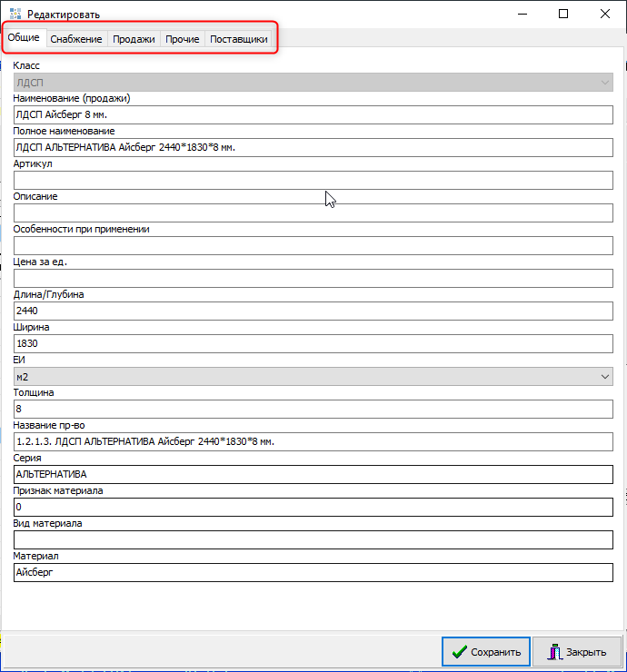
Task: Go to the Поставщики tab
Action: [x=238, y=40]
